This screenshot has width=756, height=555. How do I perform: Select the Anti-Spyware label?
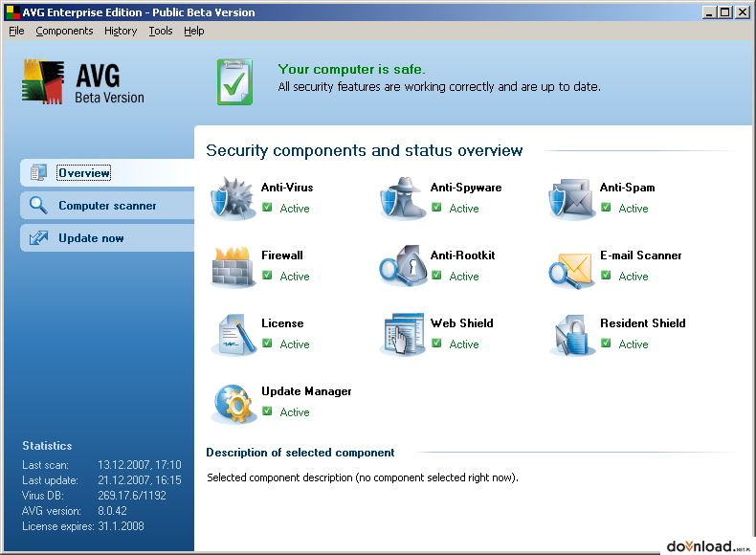pos(466,188)
